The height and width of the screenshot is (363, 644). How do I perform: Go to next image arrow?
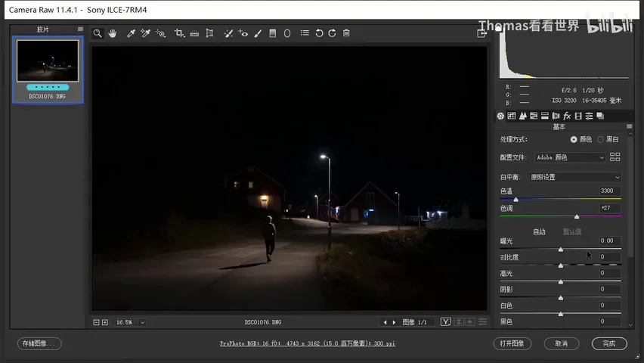coord(395,322)
